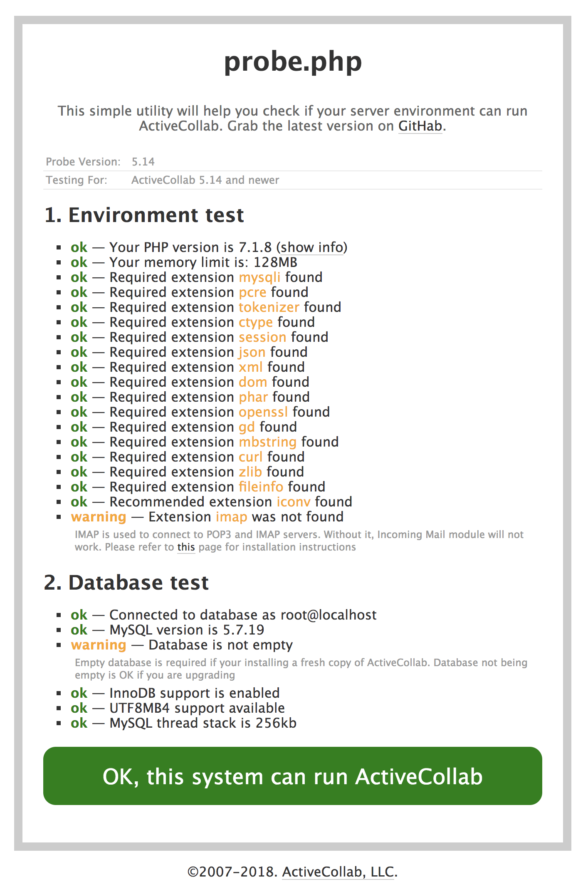
Task: Click the orange 'openssl' extension name
Action: [263, 412]
